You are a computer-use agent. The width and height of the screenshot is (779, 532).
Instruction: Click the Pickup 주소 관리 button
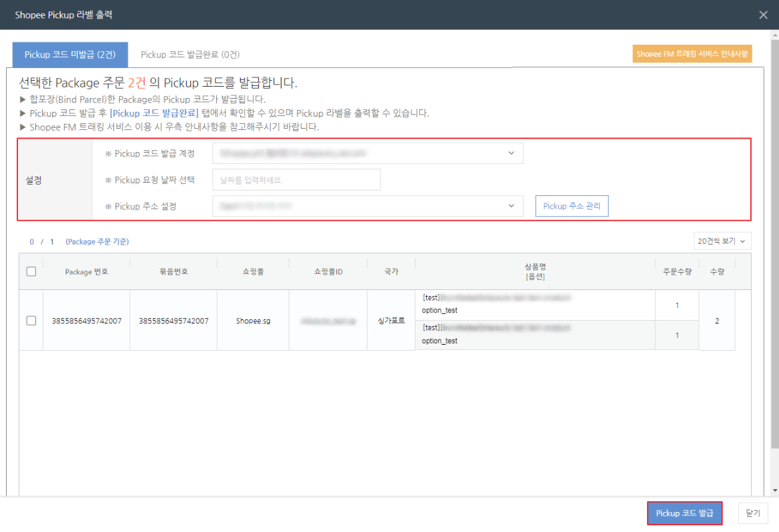[572, 206]
